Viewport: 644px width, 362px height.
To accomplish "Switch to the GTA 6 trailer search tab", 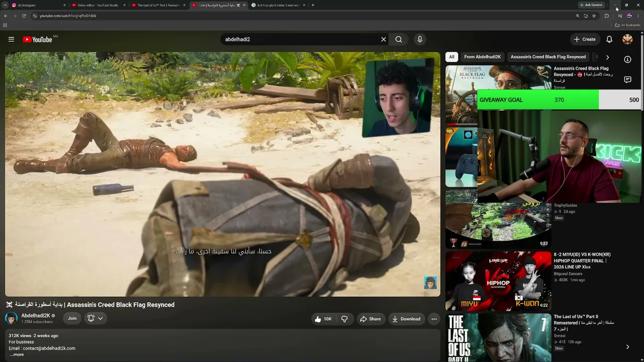I will (x=278, y=5).
